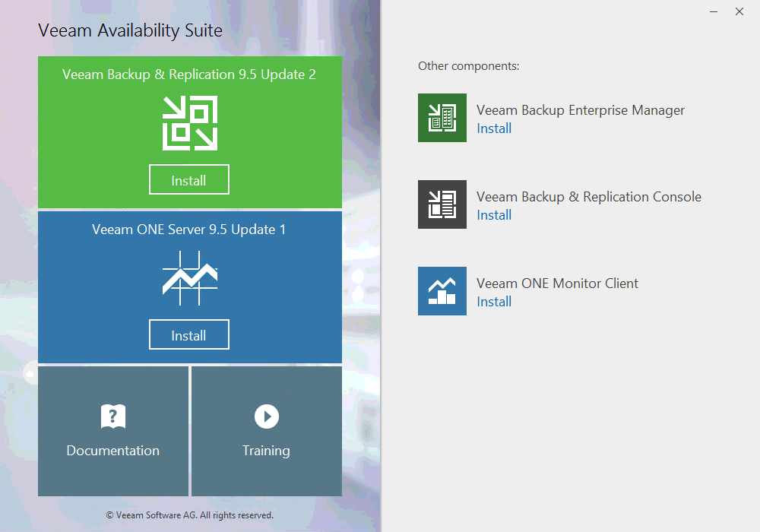Click the Veeam ONE Server graph icon
The width and height of the screenshot is (760, 532).
click(189, 278)
